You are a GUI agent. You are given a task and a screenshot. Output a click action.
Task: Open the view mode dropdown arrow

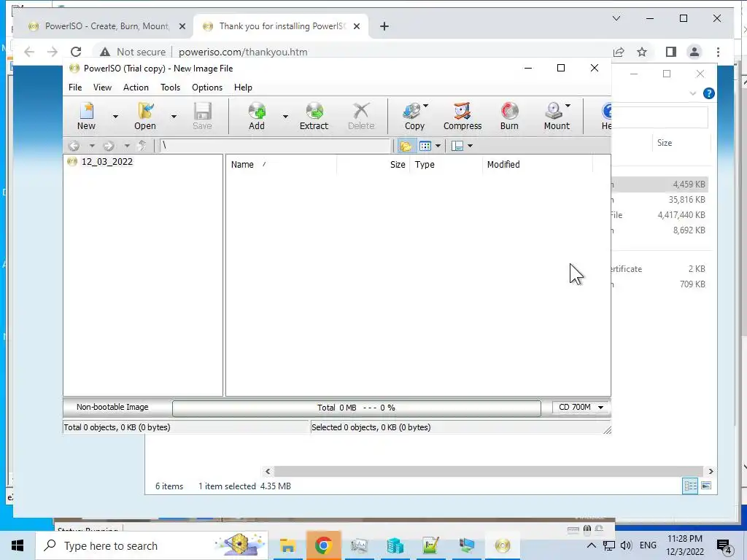pos(438,146)
